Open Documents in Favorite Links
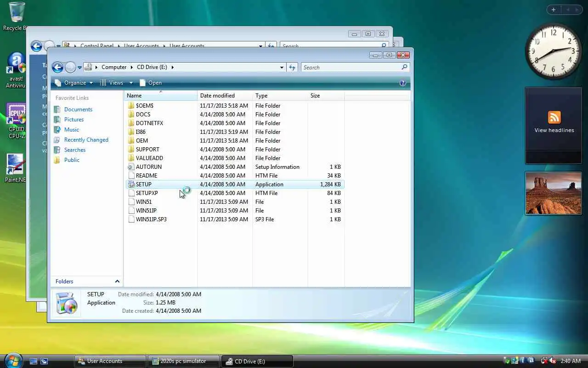 point(78,109)
